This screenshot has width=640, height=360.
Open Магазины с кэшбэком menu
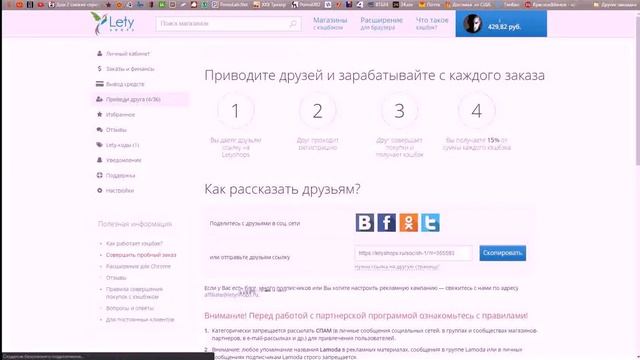click(x=330, y=23)
